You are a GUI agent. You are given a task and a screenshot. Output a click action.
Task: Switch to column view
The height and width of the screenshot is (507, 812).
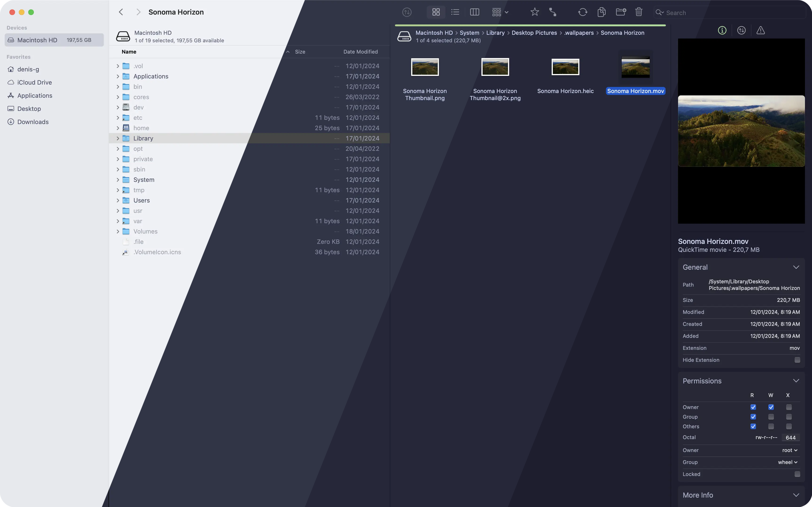[474, 12]
